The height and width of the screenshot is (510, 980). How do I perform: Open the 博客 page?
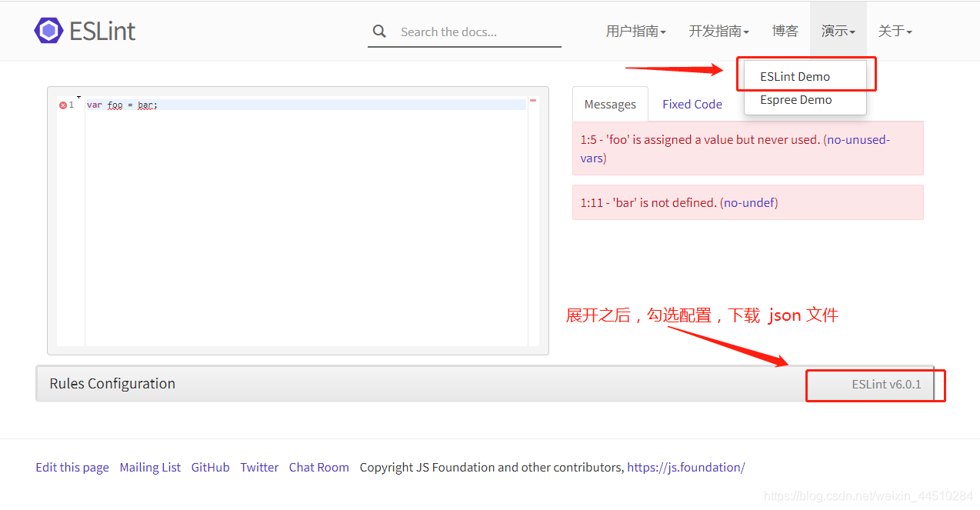785,31
